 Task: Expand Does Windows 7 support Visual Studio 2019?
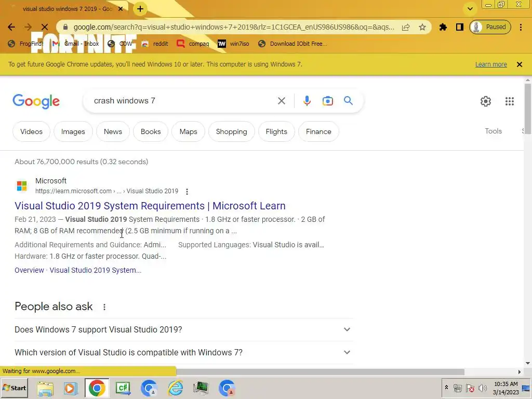tap(184, 329)
